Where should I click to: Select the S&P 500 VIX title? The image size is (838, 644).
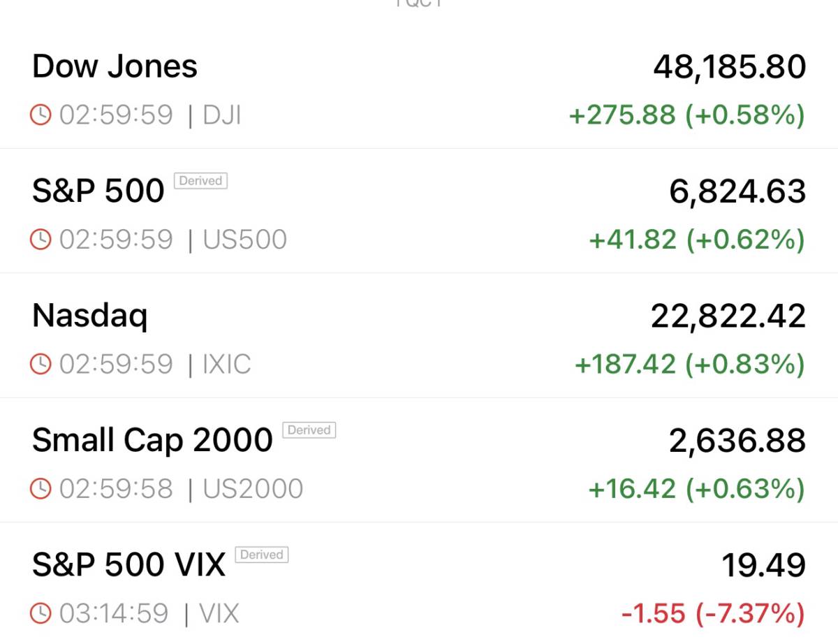pos(128,564)
